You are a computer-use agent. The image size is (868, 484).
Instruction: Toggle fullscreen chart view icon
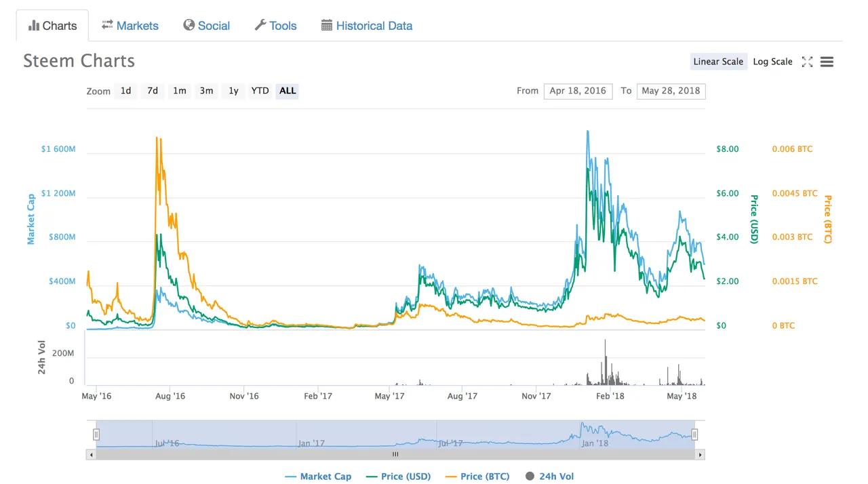[x=807, y=62]
